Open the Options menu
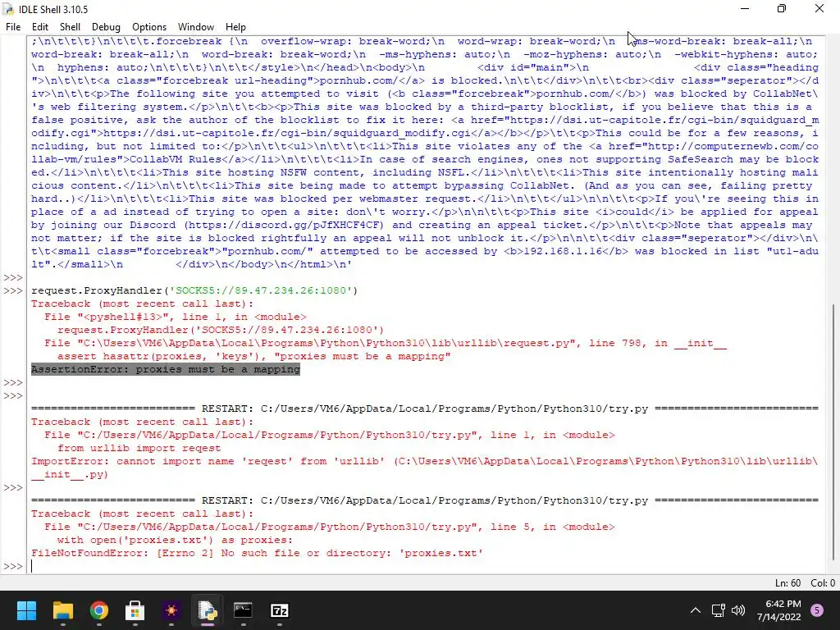The height and width of the screenshot is (630, 840). pos(149,27)
